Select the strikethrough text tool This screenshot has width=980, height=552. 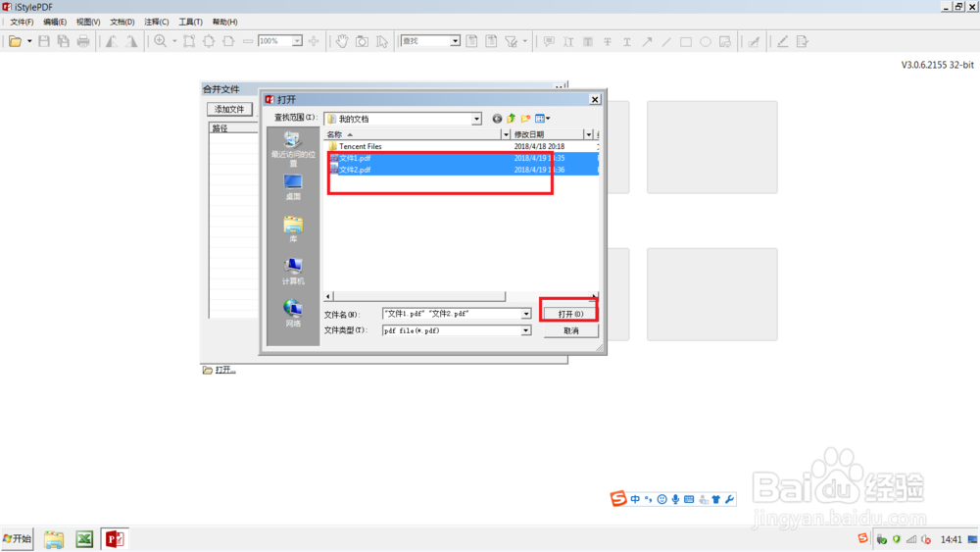(608, 42)
